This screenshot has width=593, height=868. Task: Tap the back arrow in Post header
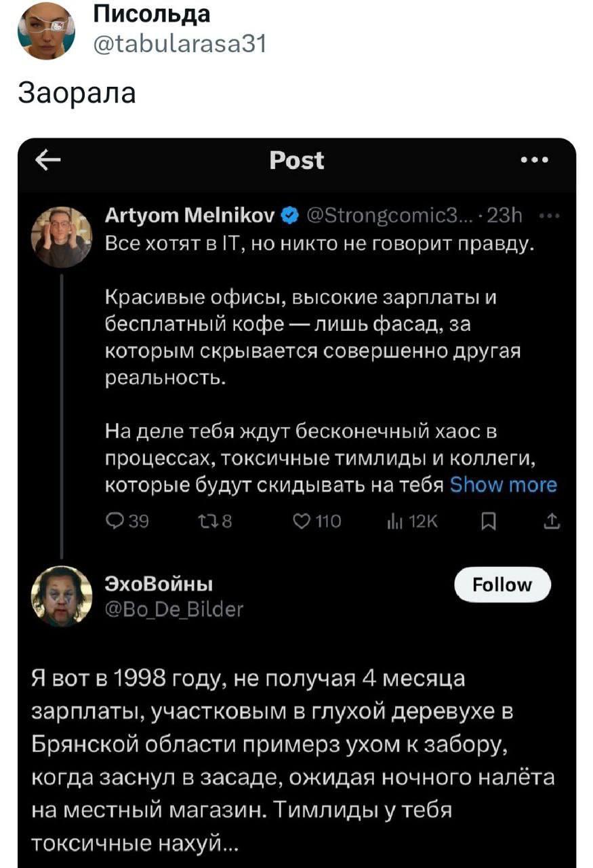click(48, 161)
